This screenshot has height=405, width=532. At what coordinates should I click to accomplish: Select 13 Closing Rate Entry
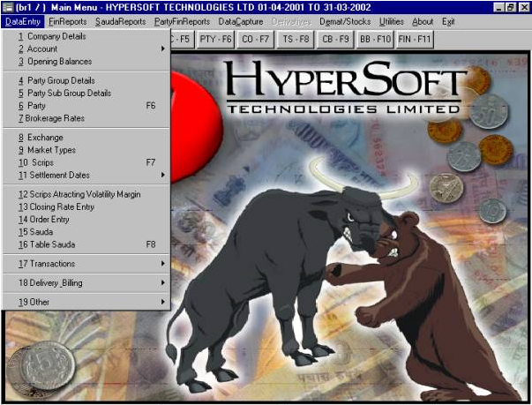click(86, 206)
